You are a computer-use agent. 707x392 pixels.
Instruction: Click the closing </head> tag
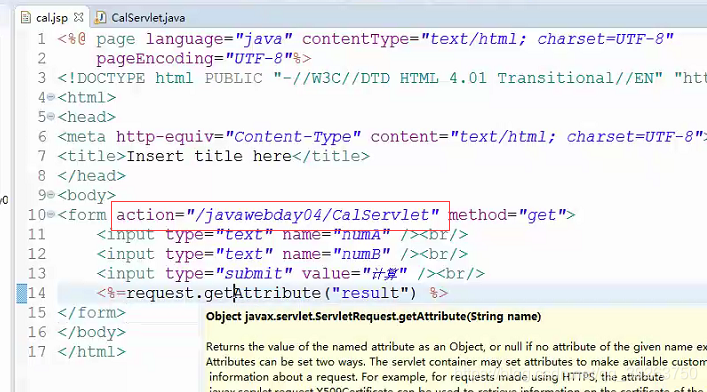click(x=92, y=176)
